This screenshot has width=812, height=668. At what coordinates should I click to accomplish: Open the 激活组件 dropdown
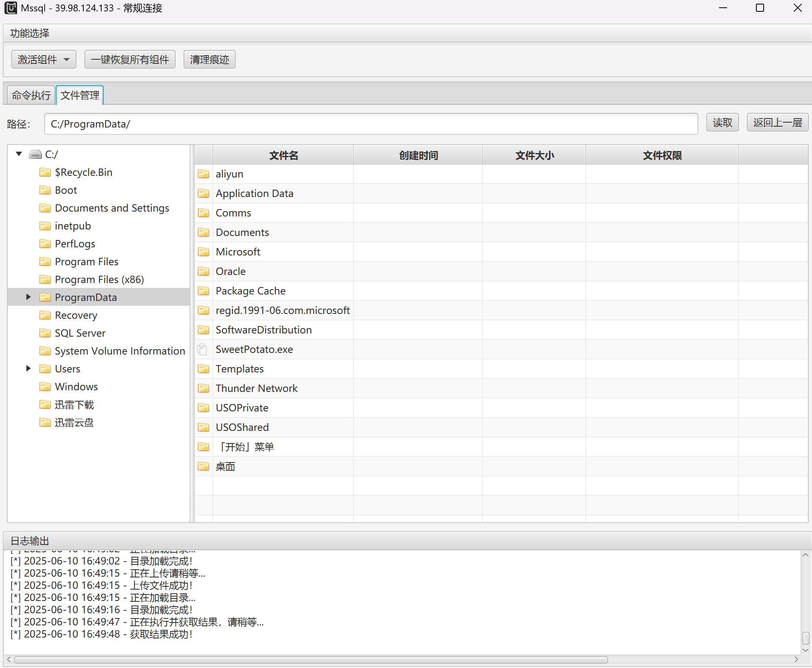point(43,60)
